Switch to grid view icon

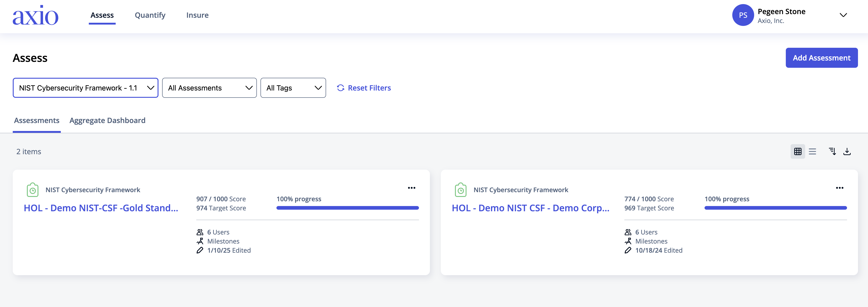(x=798, y=151)
